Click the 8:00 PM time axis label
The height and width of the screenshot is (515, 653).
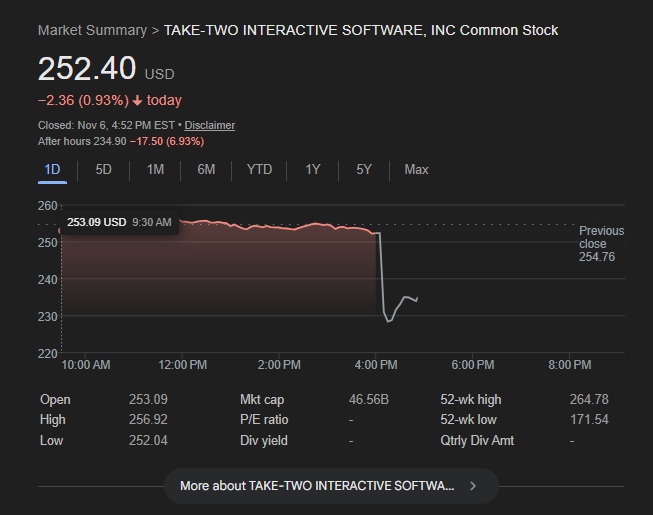click(570, 365)
